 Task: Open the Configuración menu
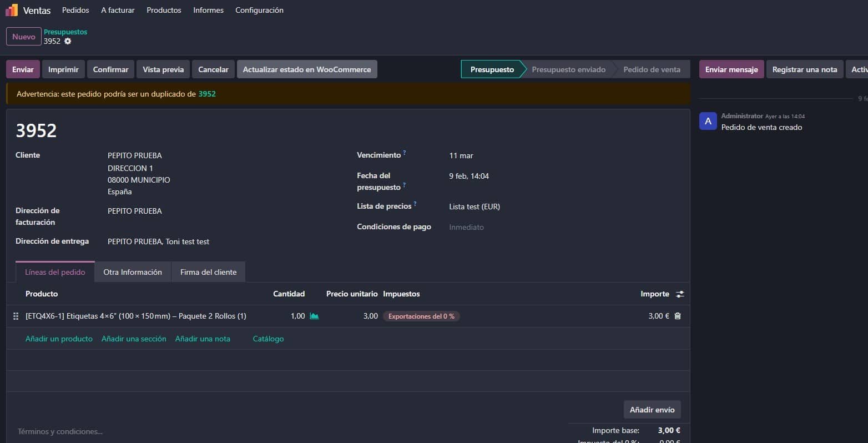(259, 10)
